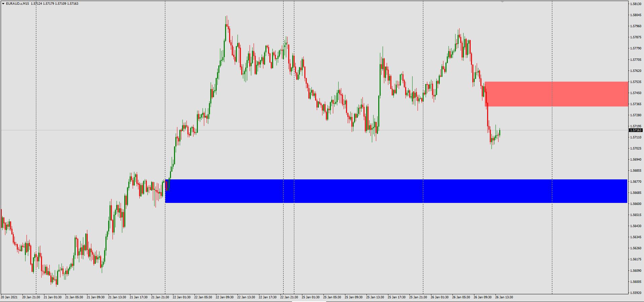
Task: Click the 1.57535 price axis label
Action: coord(636,82)
